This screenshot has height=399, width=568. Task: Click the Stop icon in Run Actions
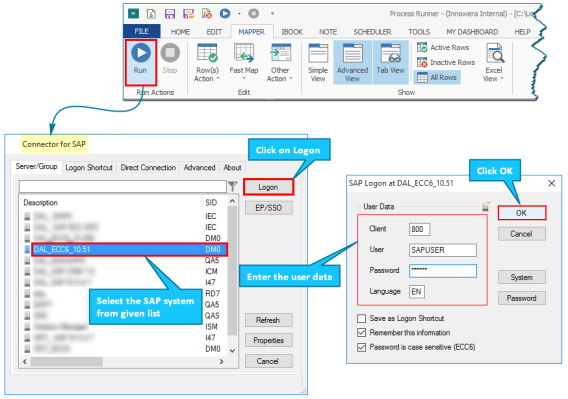pyautogui.click(x=170, y=53)
